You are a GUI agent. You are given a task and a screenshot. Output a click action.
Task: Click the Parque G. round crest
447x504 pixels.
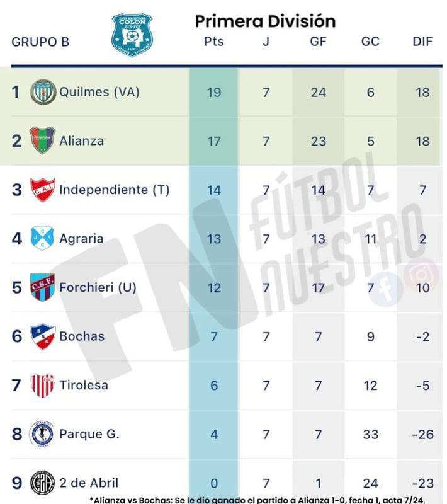click(42, 434)
